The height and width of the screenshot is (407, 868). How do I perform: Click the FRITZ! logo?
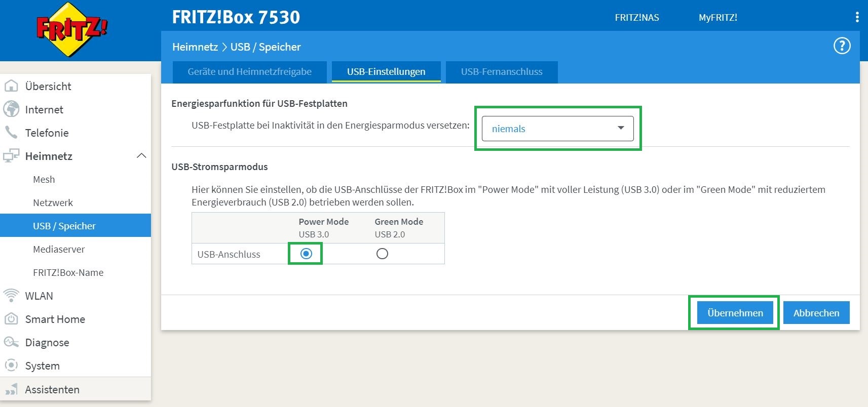72,29
